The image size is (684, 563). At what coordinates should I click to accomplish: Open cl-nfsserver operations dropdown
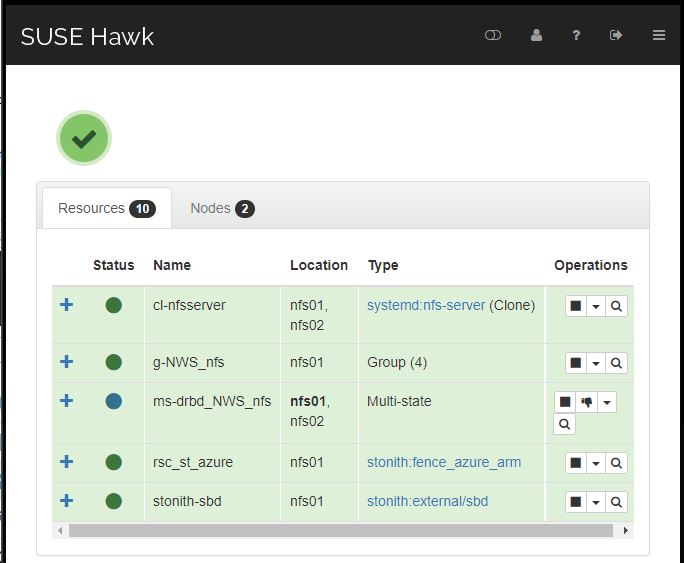(595, 306)
